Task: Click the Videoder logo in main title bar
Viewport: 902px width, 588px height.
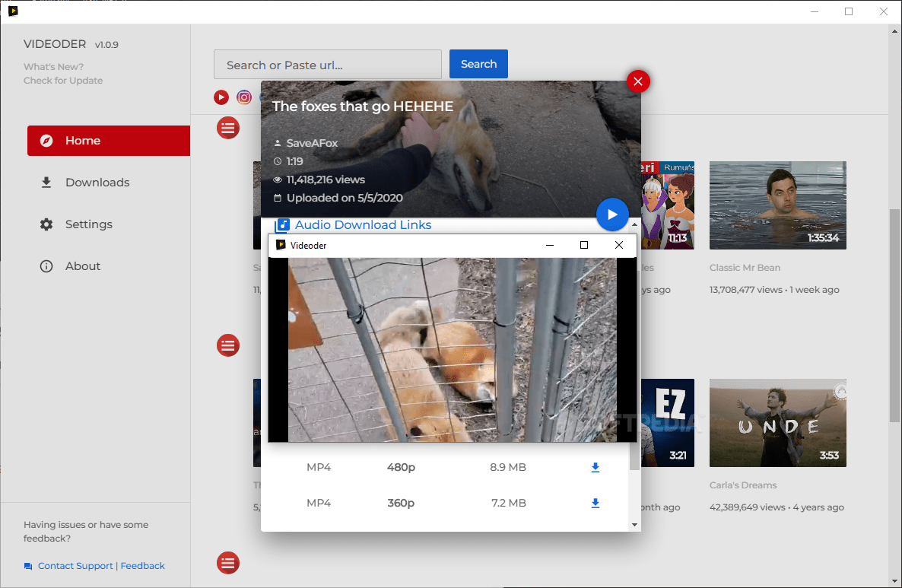Action: 13,11
